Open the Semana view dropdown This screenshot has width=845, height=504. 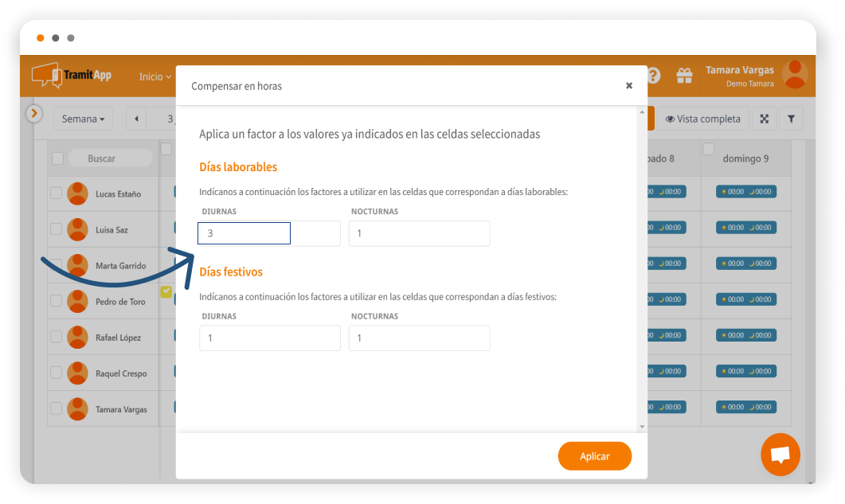click(x=83, y=119)
